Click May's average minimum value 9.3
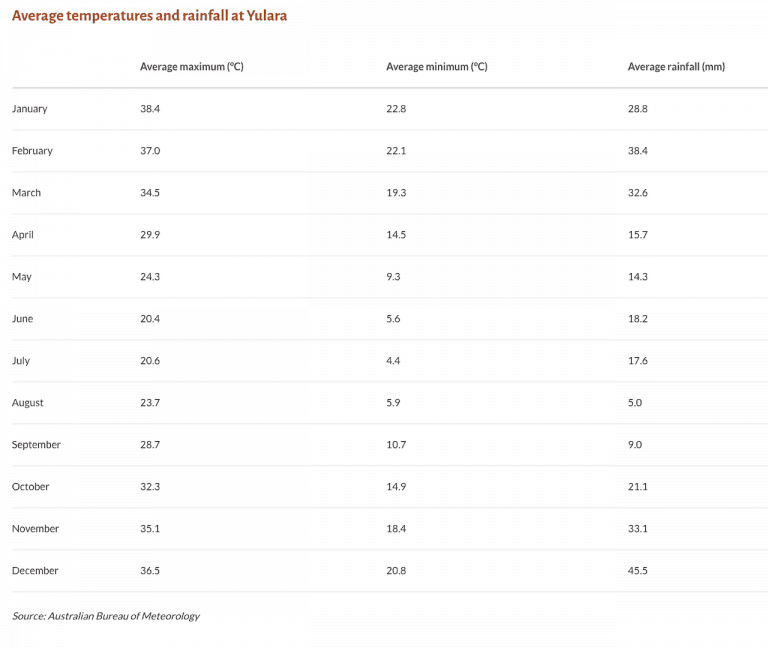The height and width of the screenshot is (648, 768). [x=393, y=277]
